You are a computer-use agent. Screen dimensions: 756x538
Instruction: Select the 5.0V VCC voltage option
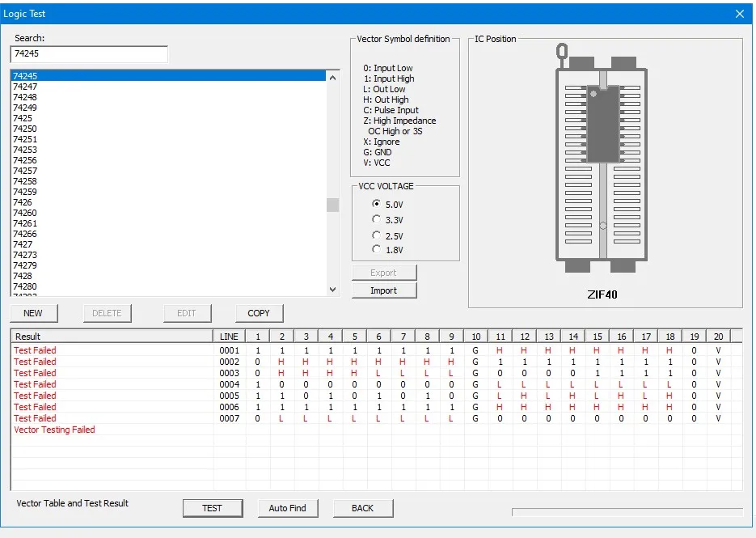(x=376, y=205)
